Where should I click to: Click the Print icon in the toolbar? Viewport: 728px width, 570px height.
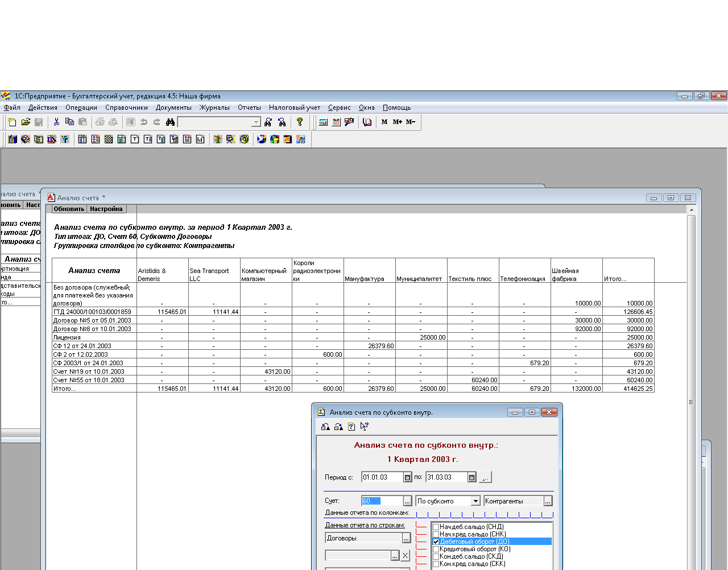coord(100,122)
